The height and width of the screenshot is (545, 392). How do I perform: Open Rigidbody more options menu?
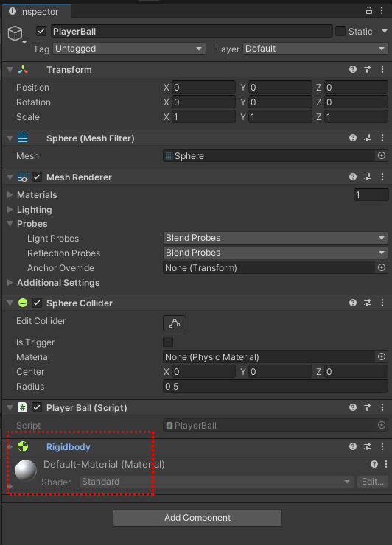click(382, 446)
